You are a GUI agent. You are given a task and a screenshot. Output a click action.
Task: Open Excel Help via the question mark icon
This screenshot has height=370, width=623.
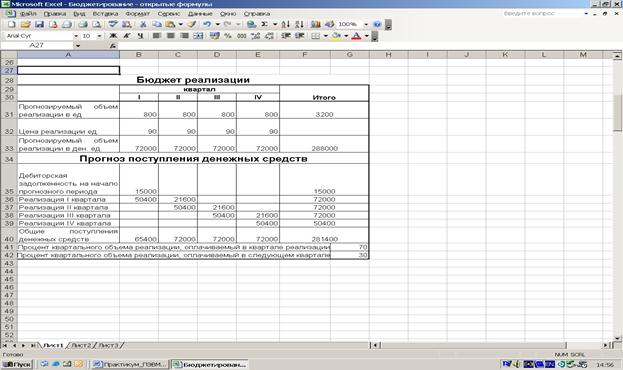pos(377,25)
